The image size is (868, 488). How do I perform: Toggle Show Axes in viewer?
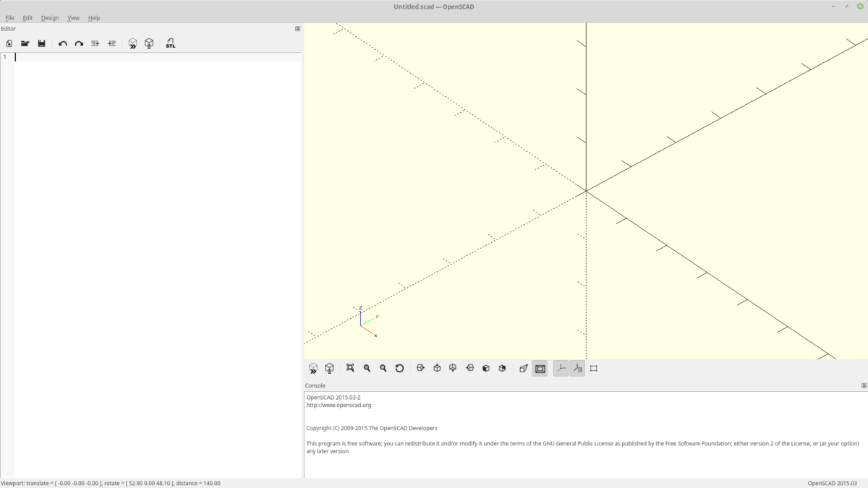point(561,369)
